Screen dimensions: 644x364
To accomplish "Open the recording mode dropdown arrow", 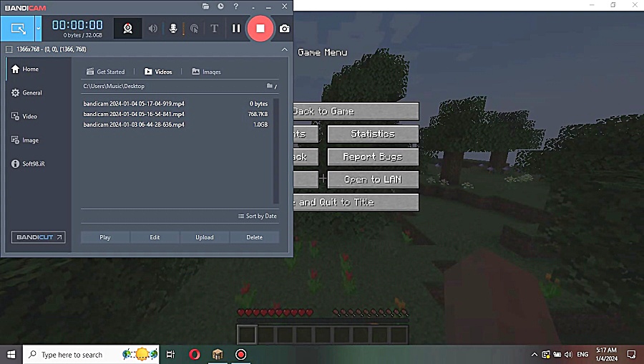I will pyautogui.click(x=38, y=29).
